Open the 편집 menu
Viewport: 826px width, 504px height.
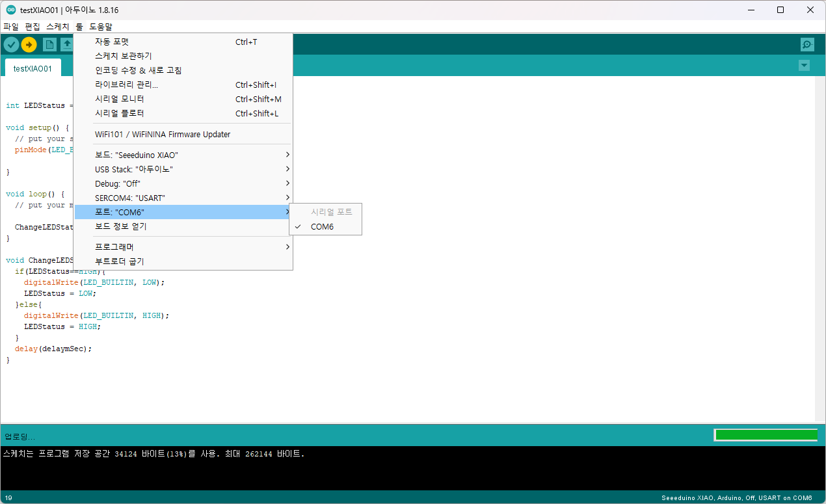pyautogui.click(x=33, y=27)
